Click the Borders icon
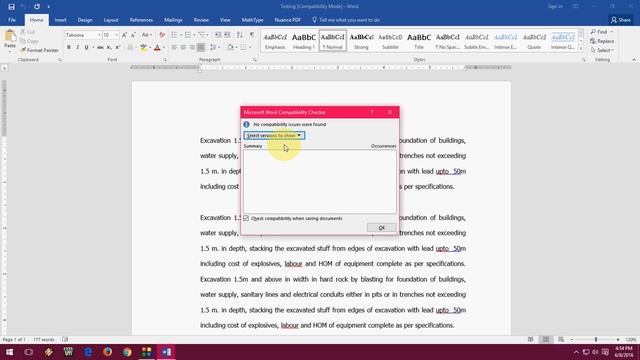The width and height of the screenshot is (640, 360). pyautogui.click(x=243, y=48)
